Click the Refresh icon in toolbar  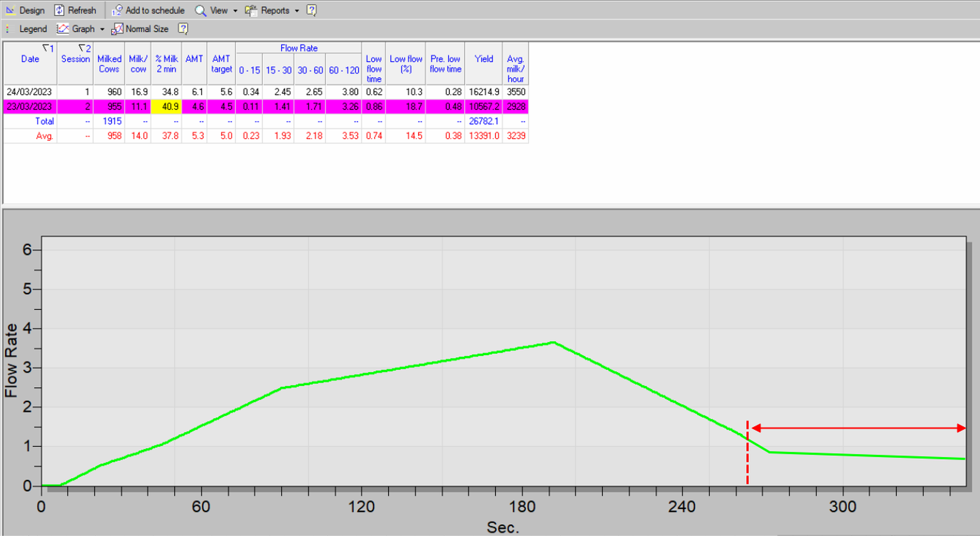click(59, 10)
